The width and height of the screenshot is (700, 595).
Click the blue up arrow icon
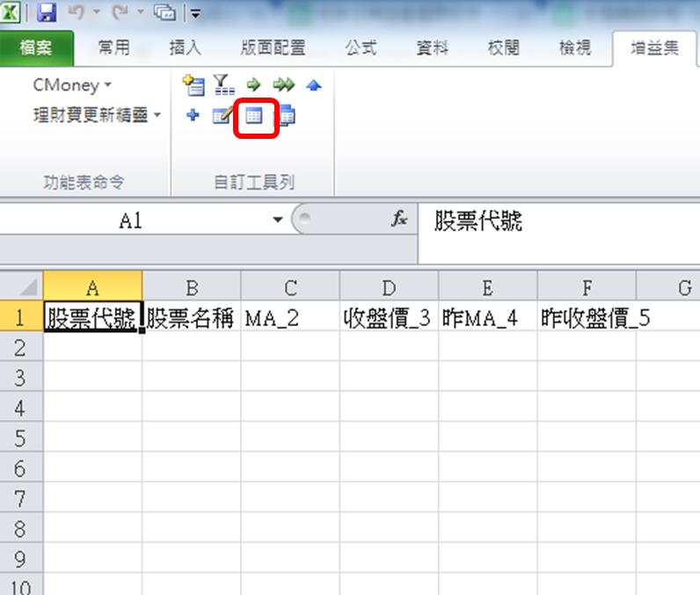314,84
